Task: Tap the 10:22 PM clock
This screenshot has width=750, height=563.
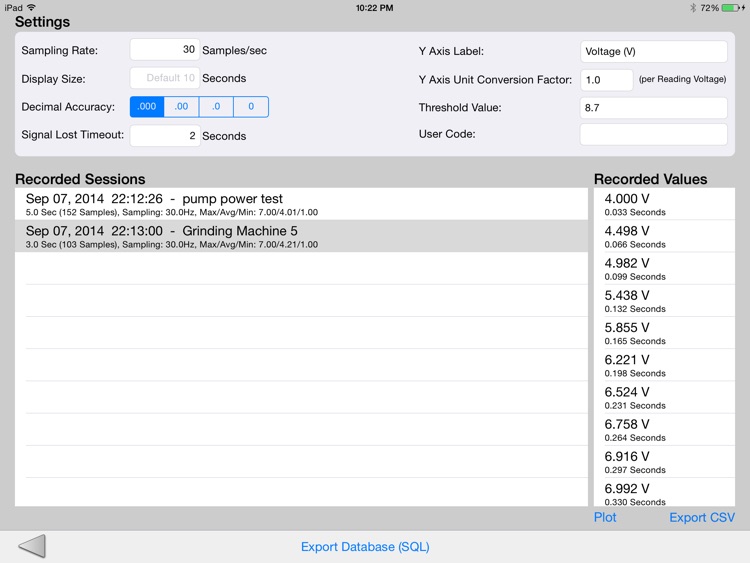Action: [x=375, y=8]
